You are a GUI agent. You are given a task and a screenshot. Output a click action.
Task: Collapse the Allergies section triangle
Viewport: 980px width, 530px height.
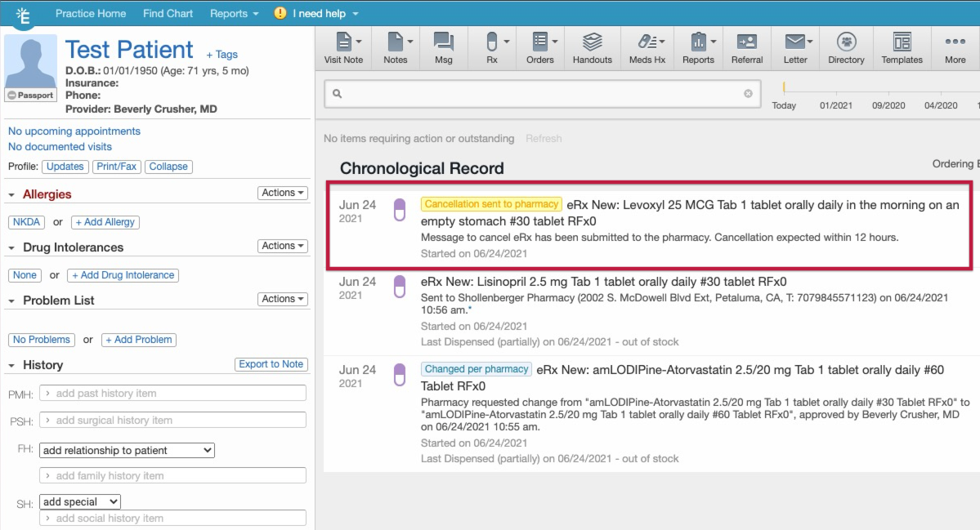point(11,195)
